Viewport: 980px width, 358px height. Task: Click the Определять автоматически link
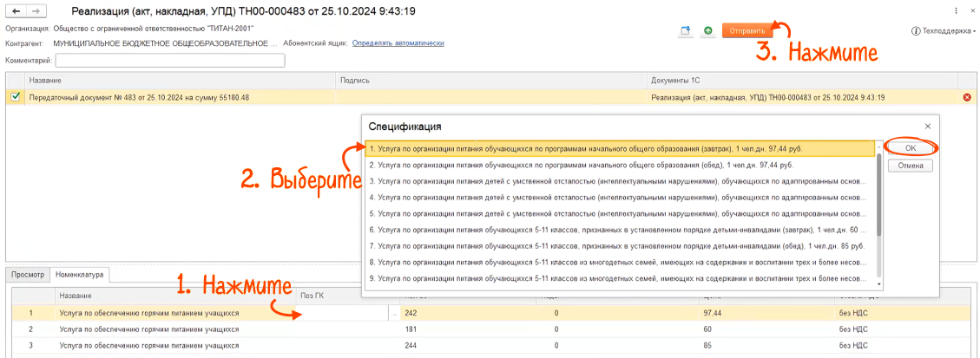click(x=398, y=42)
